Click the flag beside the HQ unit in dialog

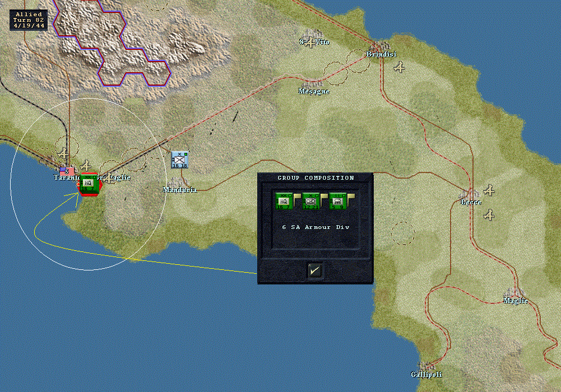point(298,198)
